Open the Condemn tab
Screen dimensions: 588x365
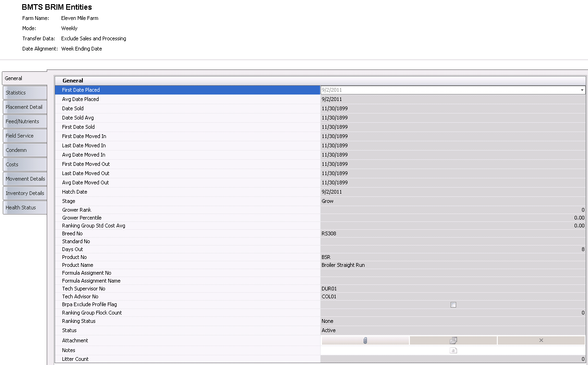coord(25,150)
